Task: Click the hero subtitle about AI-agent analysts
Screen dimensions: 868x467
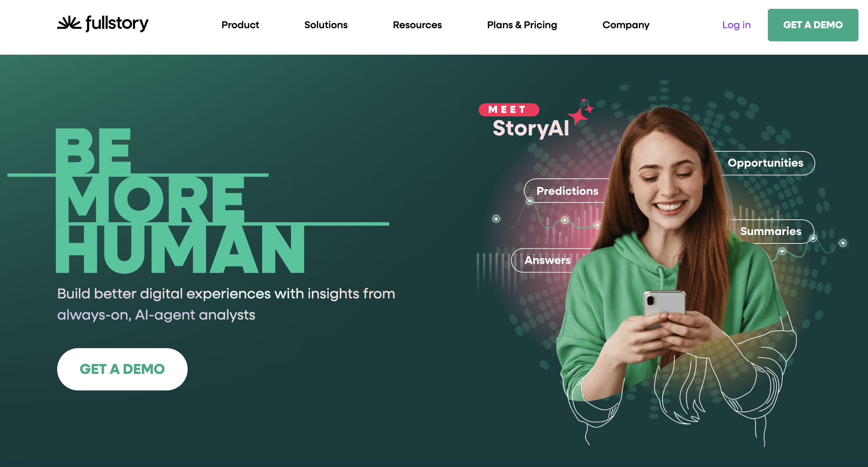Action: point(226,304)
